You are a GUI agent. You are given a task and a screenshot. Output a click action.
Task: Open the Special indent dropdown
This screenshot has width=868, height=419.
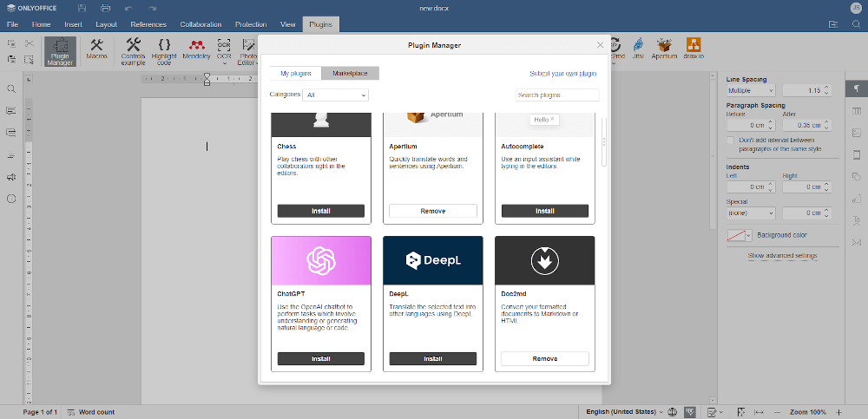point(751,213)
